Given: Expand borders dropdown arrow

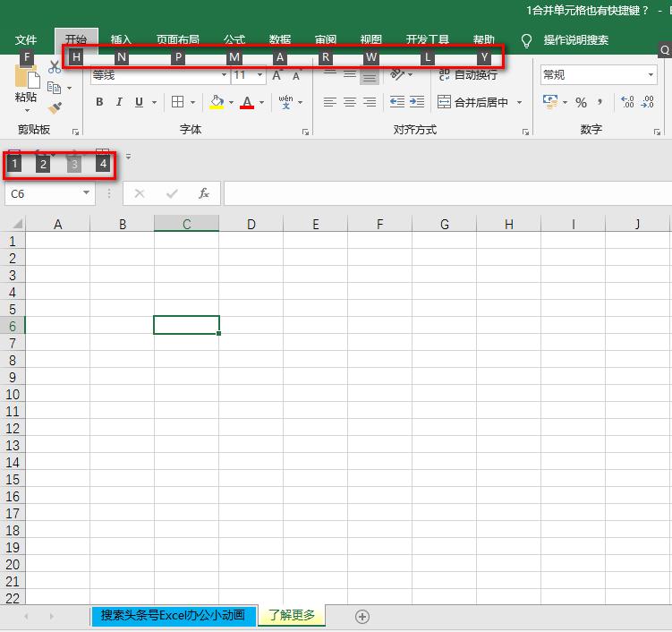Looking at the screenshot, I should [193, 102].
